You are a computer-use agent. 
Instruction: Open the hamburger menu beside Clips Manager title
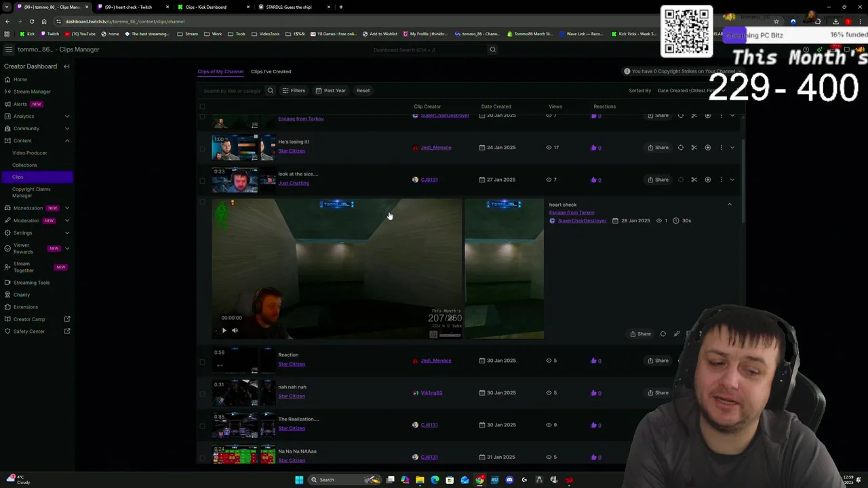(8, 49)
